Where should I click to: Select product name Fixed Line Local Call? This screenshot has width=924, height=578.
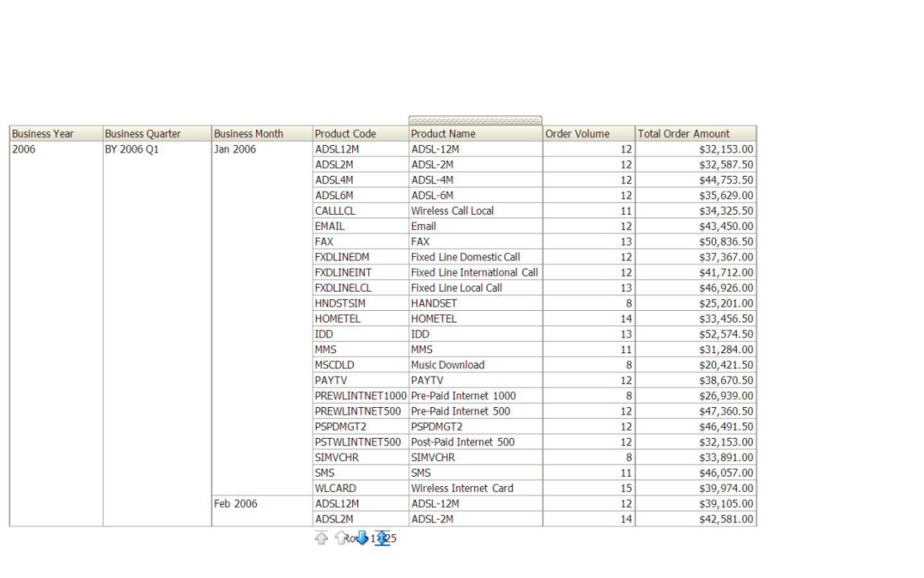pyautogui.click(x=457, y=288)
